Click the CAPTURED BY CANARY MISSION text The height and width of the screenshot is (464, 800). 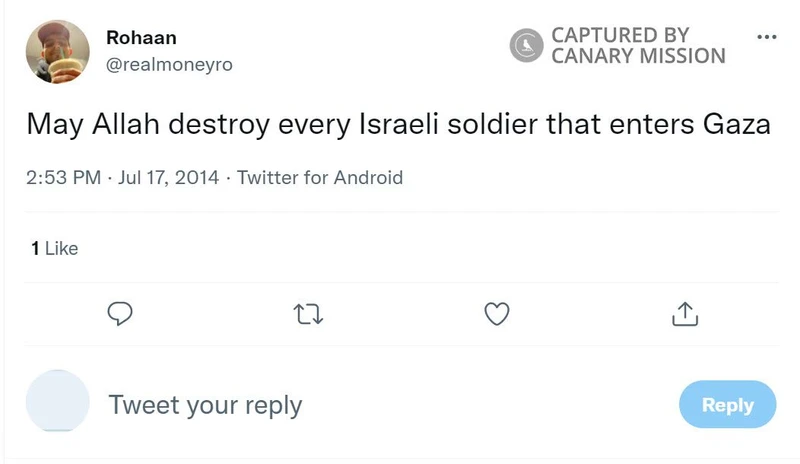pyautogui.click(x=638, y=46)
